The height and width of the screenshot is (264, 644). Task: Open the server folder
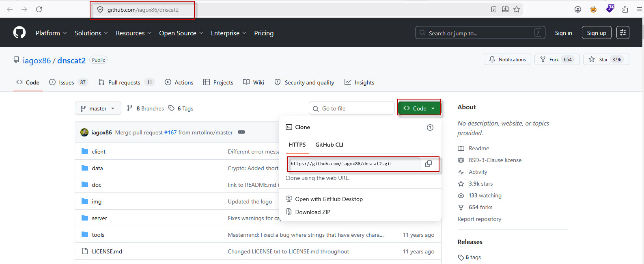point(99,218)
